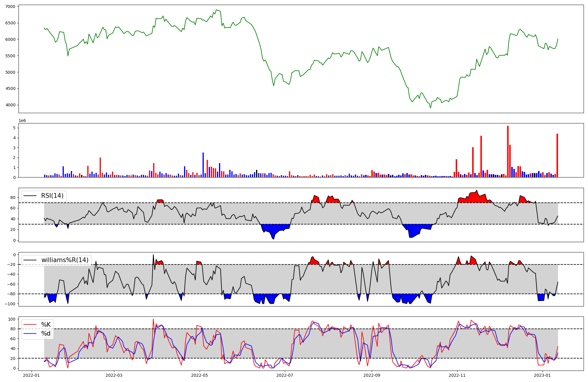Select the 2022-05 x-axis date label
This screenshot has width=588, height=382.
[200, 375]
